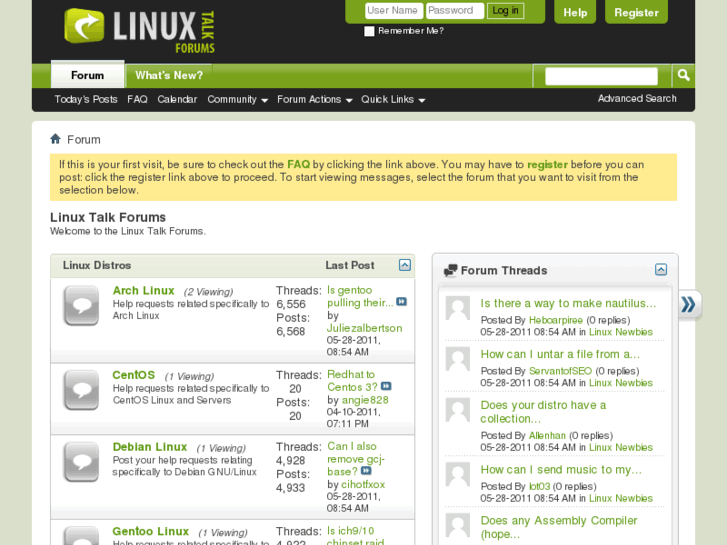Screen dimensions: 727x545
Task: Click avatar beside Does any Assembly Compiler thread
Action: click(x=458, y=525)
